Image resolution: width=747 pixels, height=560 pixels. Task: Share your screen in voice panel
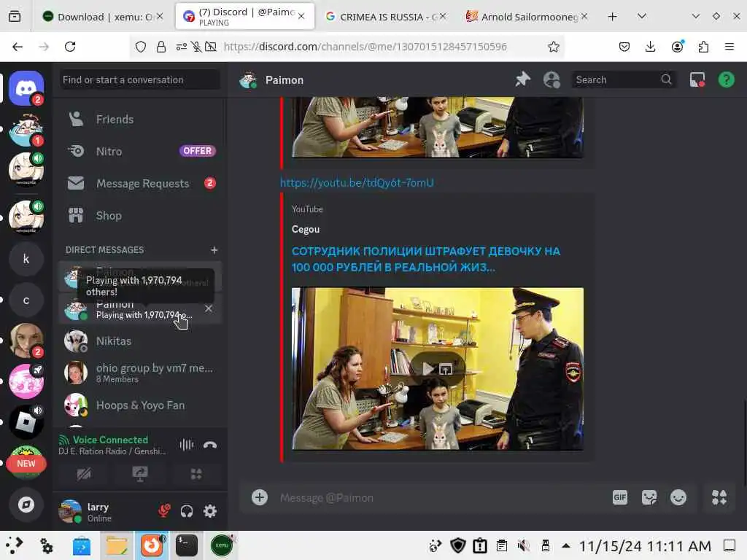(139, 474)
